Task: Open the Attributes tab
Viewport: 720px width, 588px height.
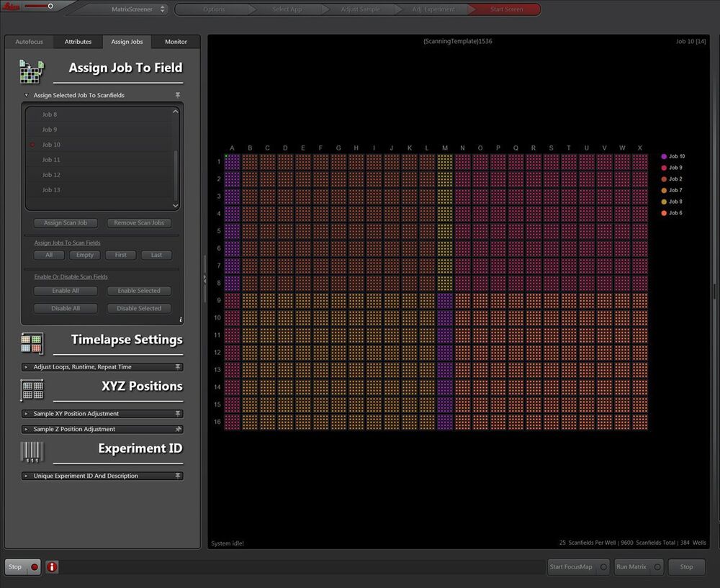Action: click(x=78, y=42)
